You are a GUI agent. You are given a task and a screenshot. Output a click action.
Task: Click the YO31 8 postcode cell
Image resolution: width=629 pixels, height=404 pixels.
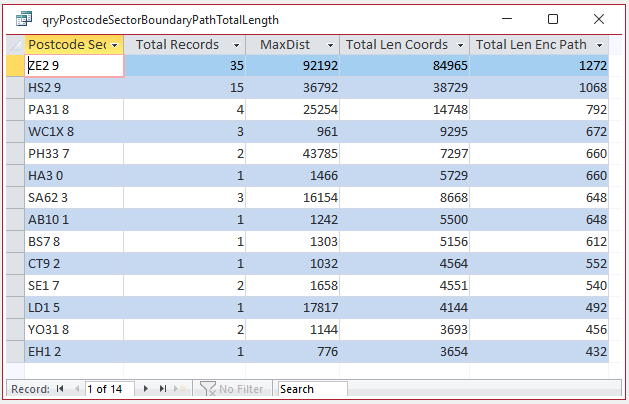click(74, 330)
